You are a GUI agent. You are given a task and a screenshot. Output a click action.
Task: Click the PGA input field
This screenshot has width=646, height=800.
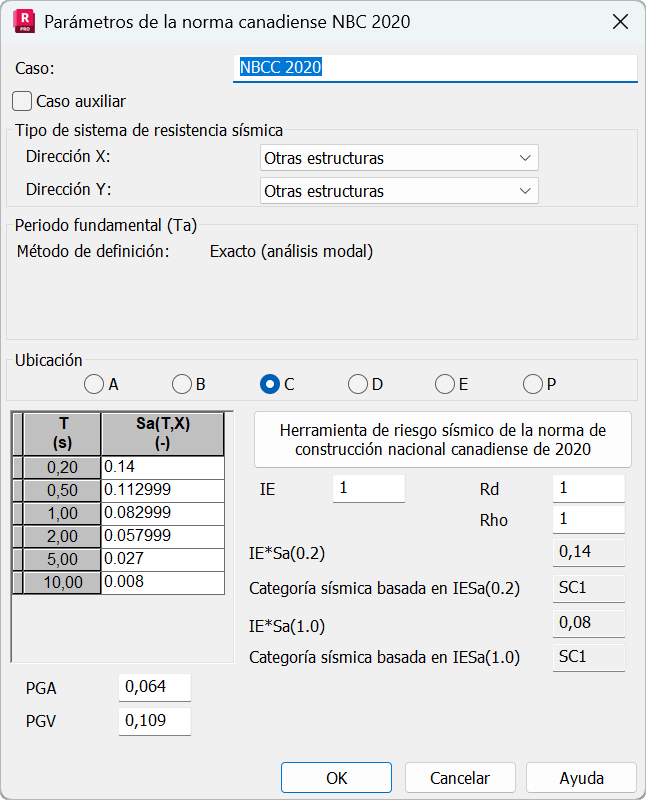coord(155,687)
